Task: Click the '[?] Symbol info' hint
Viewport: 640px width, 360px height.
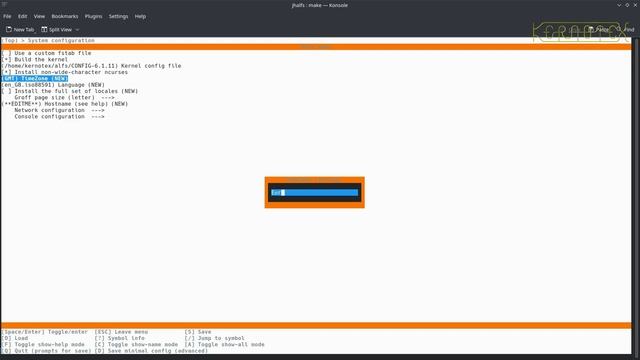Action: click(120, 338)
